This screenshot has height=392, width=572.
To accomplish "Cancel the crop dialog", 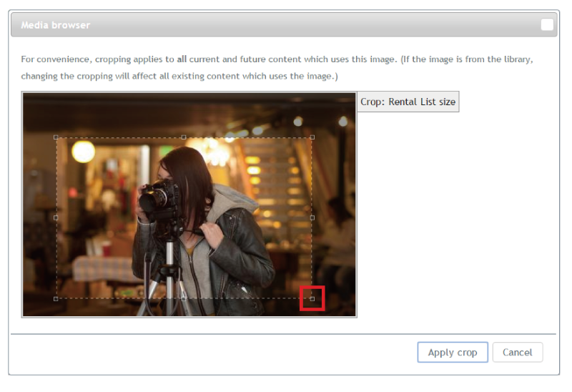I will pos(517,352).
